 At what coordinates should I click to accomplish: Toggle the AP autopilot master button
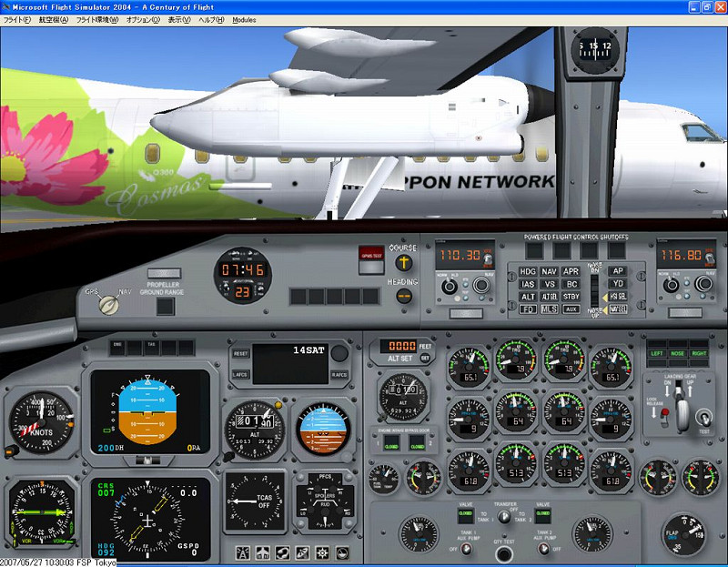(x=618, y=271)
